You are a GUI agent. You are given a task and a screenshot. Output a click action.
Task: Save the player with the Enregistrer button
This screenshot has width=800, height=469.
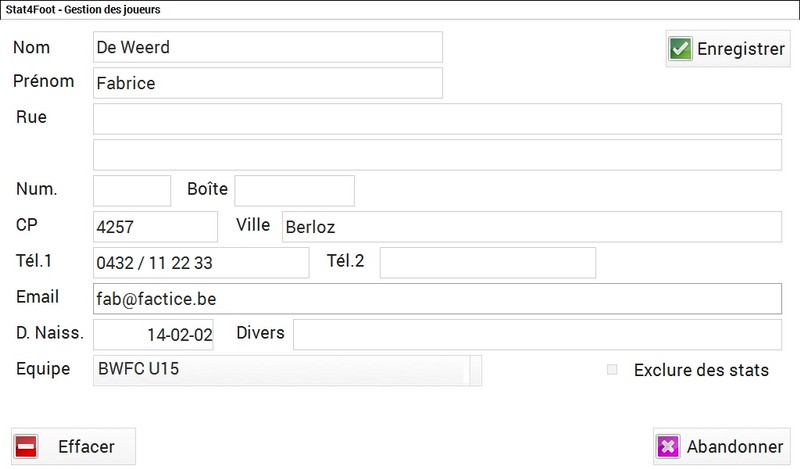tap(728, 49)
